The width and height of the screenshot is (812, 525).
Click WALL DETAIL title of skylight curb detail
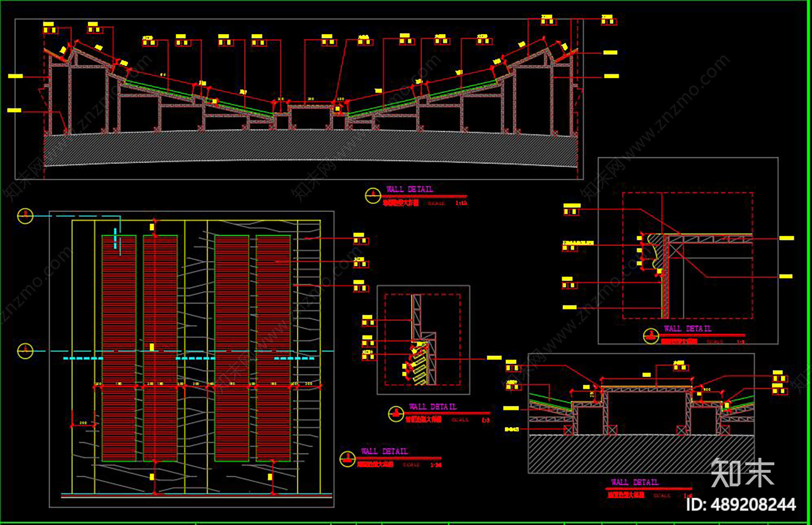click(x=635, y=482)
